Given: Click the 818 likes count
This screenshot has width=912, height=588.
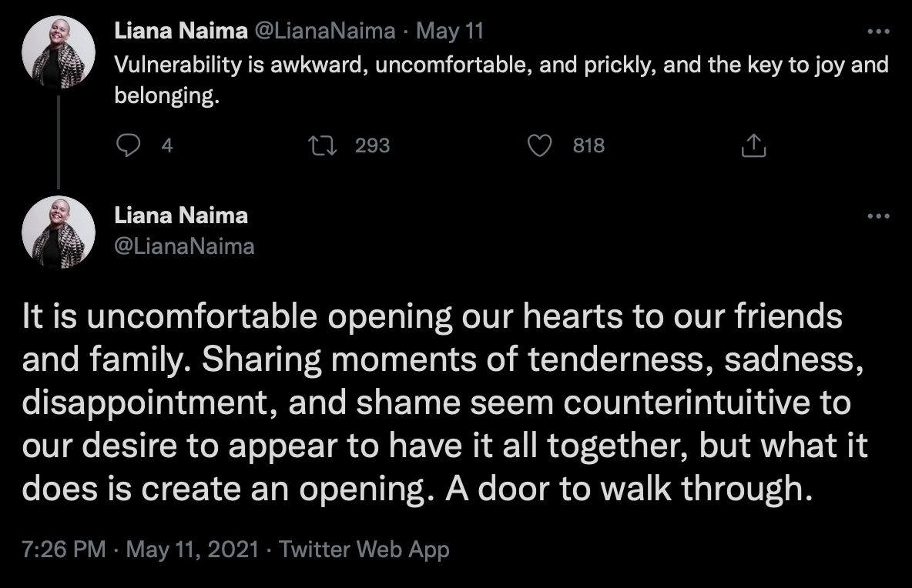Looking at the screenshot, I should point(588,145).
